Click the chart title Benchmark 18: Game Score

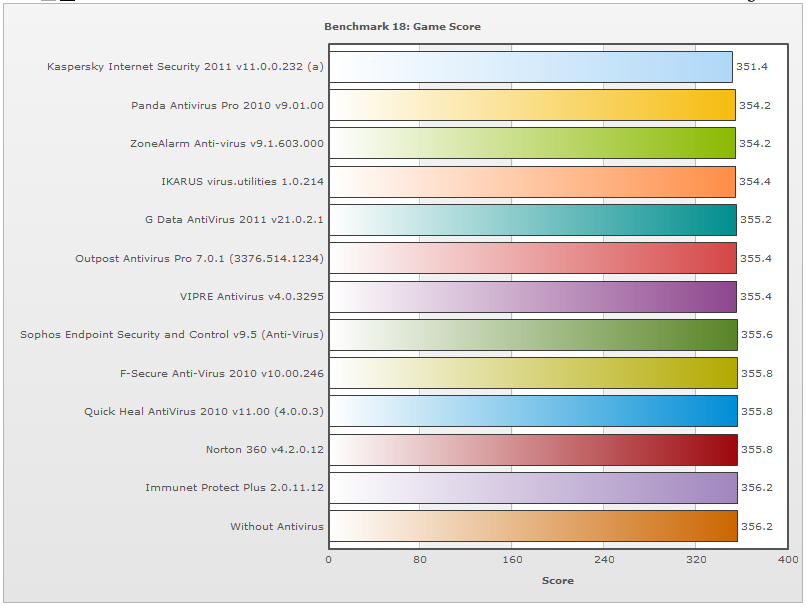tap(402, 27)
